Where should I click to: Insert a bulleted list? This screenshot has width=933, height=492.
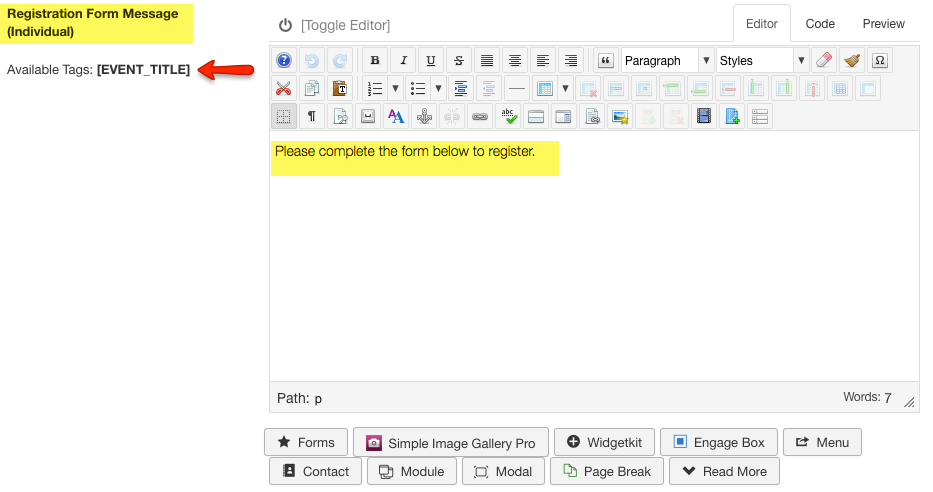pyautogui.click(x=418, y=89)
